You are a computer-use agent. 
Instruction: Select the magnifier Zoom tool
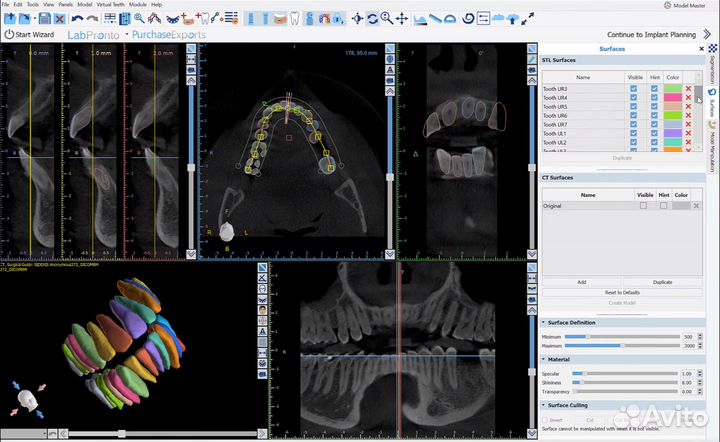[387, 18]
